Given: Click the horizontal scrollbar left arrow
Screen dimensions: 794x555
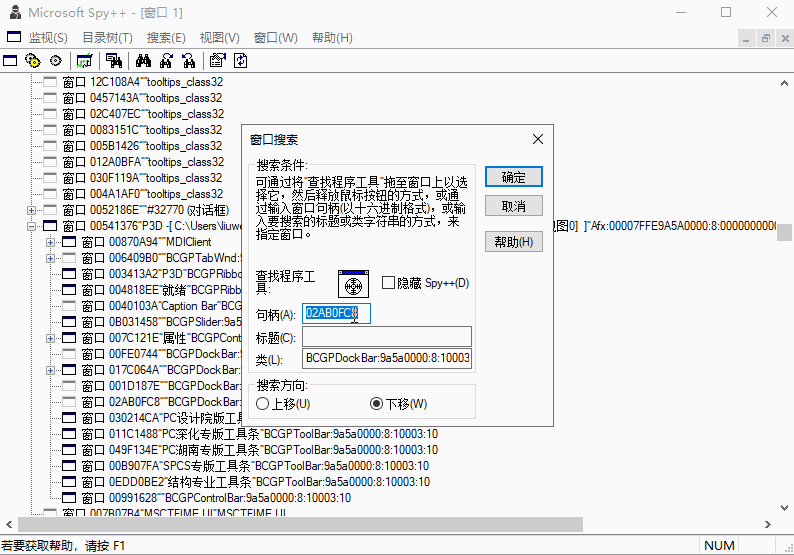Looking at the screenshot, I should [9, 525].
